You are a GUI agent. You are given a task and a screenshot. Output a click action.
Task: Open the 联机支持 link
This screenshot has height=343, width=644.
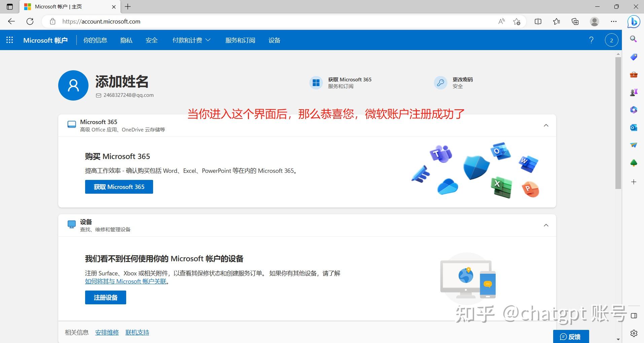point(137,332)
